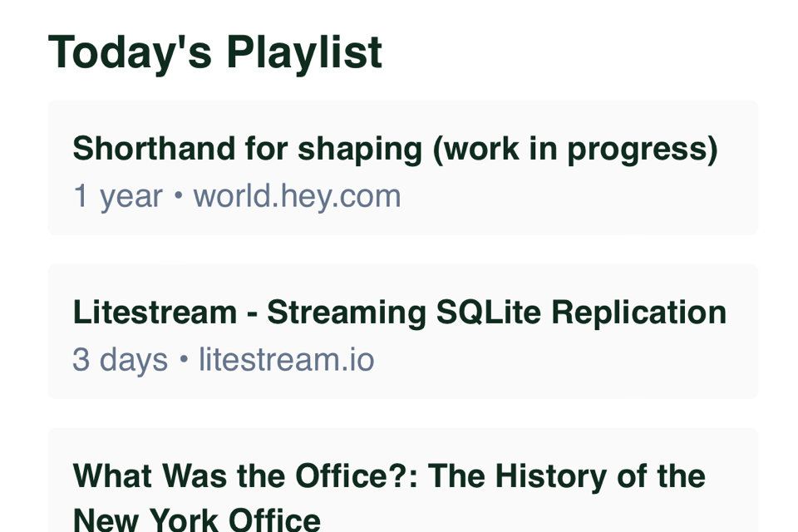The height and width of the screenshot is (532, 798).
Task: Click the bullet separator before litestream.io
Action: point(183,361)
